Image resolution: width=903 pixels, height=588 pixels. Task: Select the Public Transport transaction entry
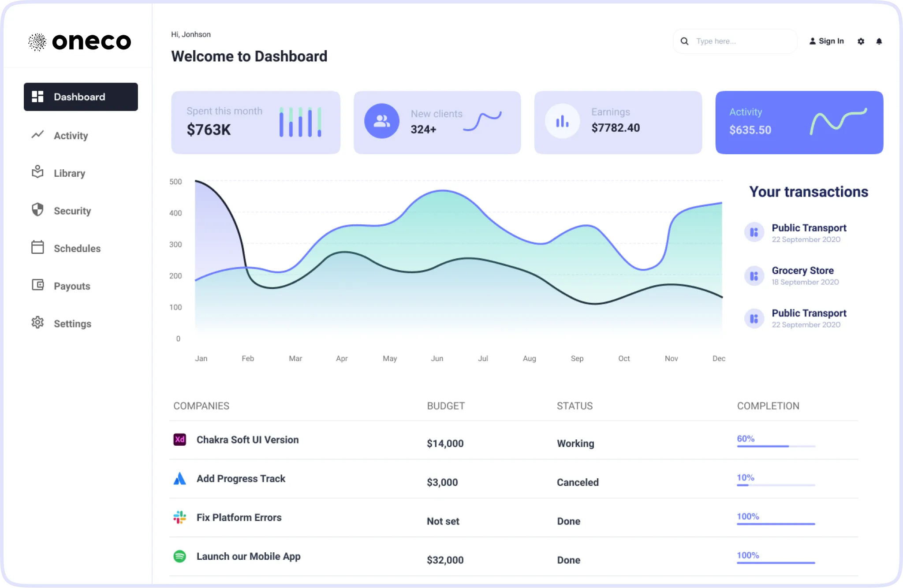(x=809, y=232)
